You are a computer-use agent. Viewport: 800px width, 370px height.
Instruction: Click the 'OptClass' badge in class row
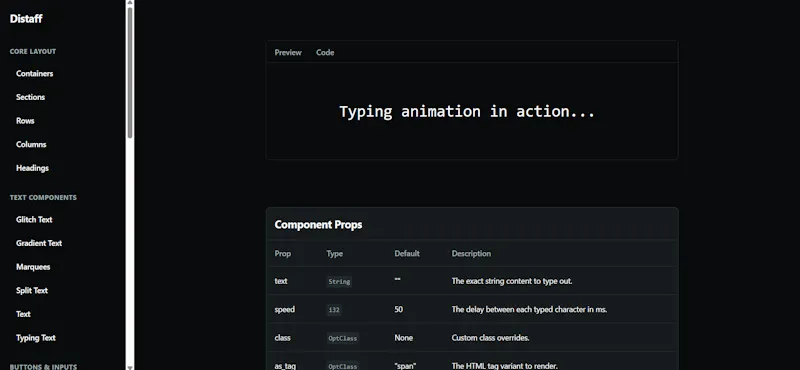(x=343, y=338)
